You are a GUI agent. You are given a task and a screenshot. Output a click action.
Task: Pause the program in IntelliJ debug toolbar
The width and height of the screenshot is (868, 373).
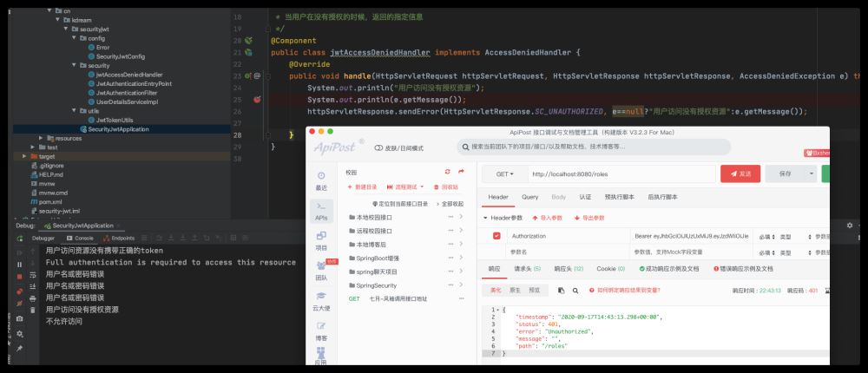[20, 265]
